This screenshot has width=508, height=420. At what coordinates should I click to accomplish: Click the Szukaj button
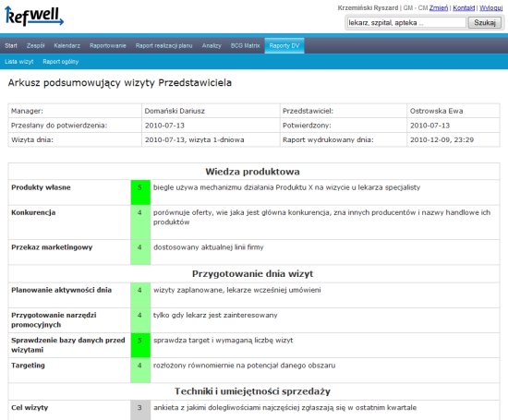click(x=485, y=23)
